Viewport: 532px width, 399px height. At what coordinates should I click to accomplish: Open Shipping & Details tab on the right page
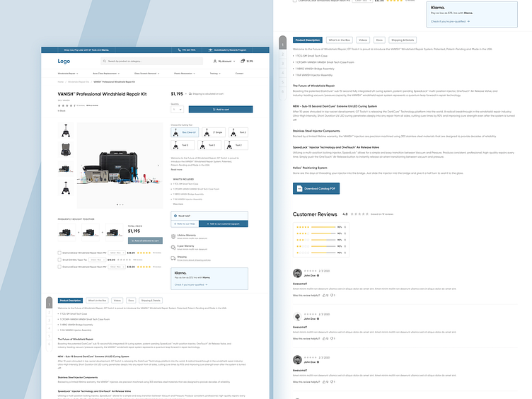403,40
